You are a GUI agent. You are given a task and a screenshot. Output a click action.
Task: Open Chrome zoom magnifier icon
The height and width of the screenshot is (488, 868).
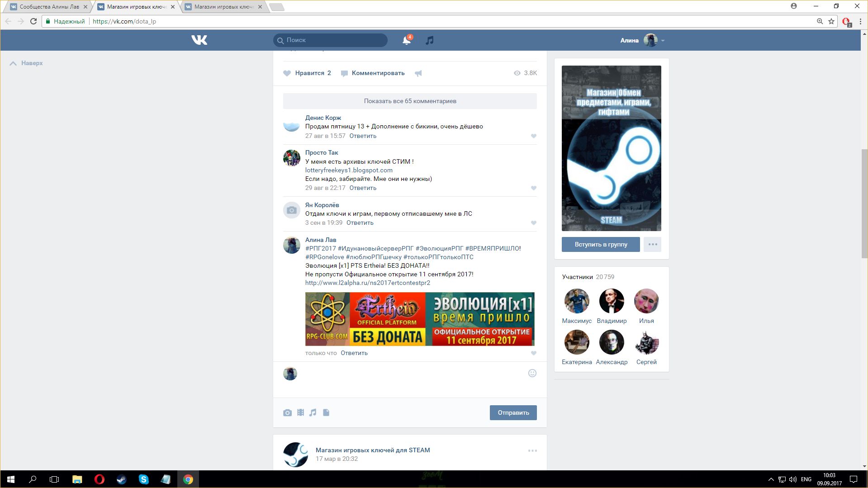tap(820, 21)
